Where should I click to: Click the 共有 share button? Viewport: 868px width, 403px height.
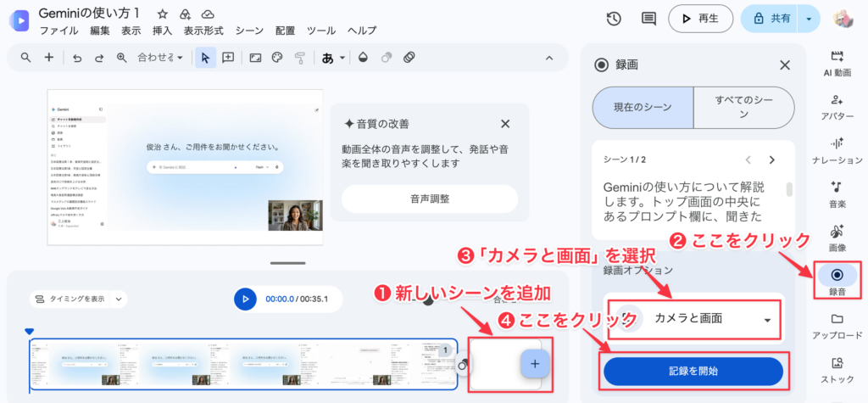771,19
